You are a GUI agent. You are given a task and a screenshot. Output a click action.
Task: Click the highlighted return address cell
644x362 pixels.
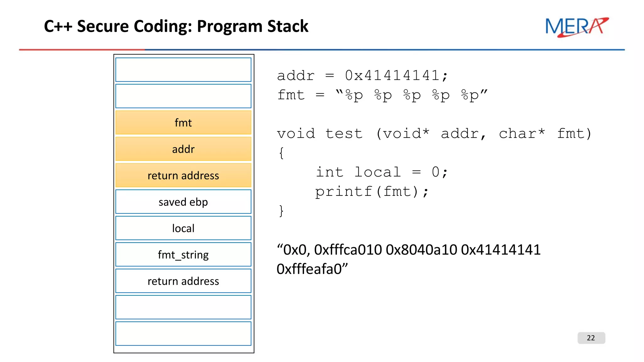pos(183,175)
